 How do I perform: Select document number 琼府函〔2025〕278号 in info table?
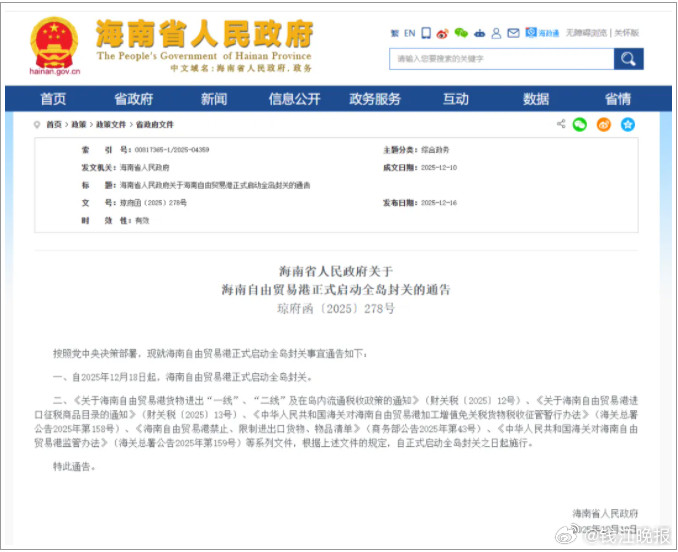[153, 203]
